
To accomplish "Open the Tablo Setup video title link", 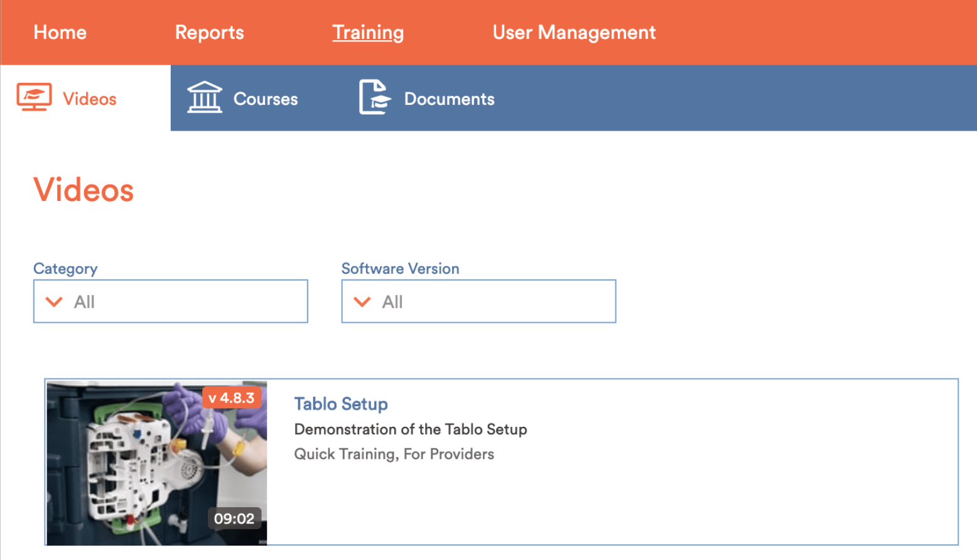I will pos(341,404).
